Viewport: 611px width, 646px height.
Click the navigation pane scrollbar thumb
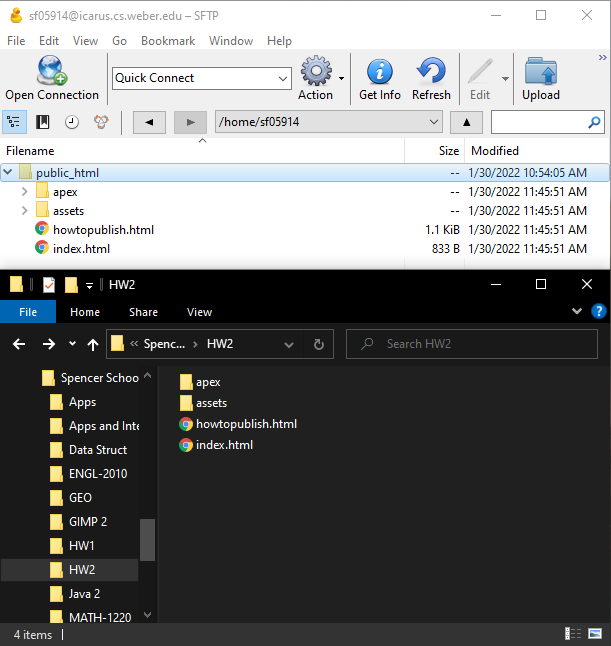pyautogui.click(x=147, y=540)
